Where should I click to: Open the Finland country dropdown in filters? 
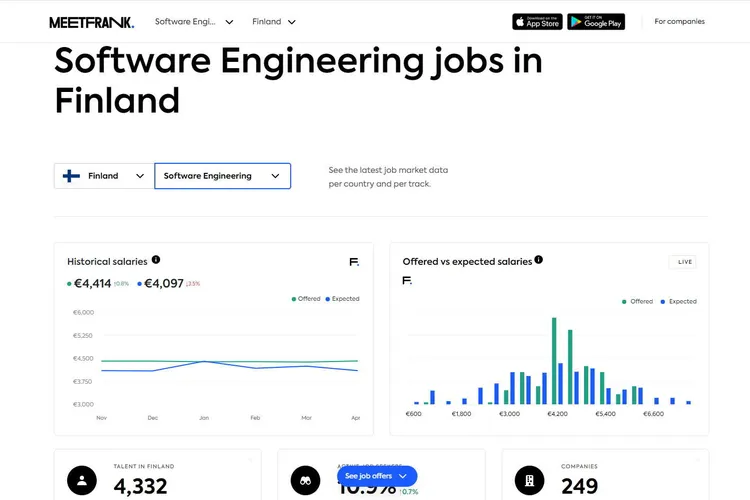(104, 176)
